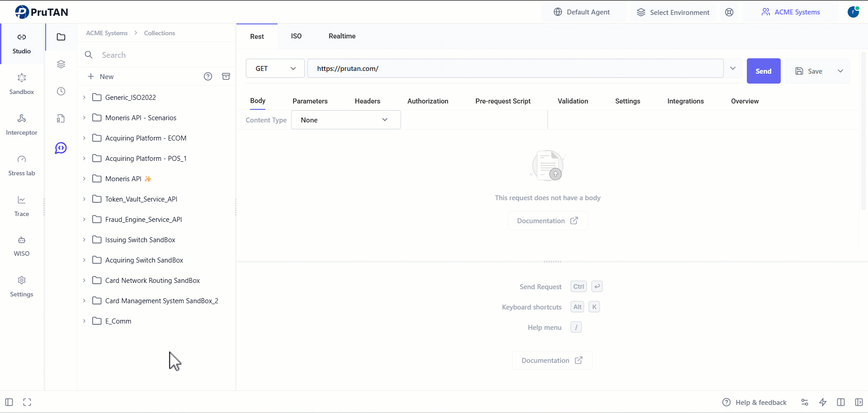Expand the E_Comm collection
This screenshot has width=868, height=413.
pyautogui.click(x=84, y=321)
